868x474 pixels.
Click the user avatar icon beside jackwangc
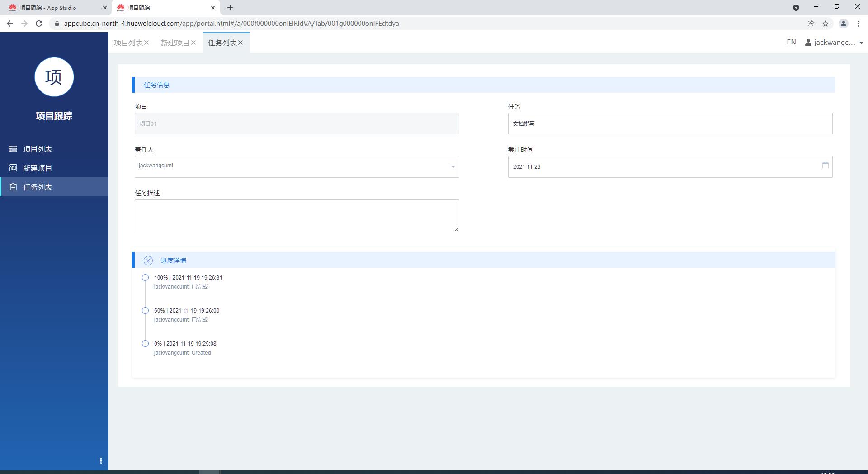pyautogui.click(x=808, y=43)
